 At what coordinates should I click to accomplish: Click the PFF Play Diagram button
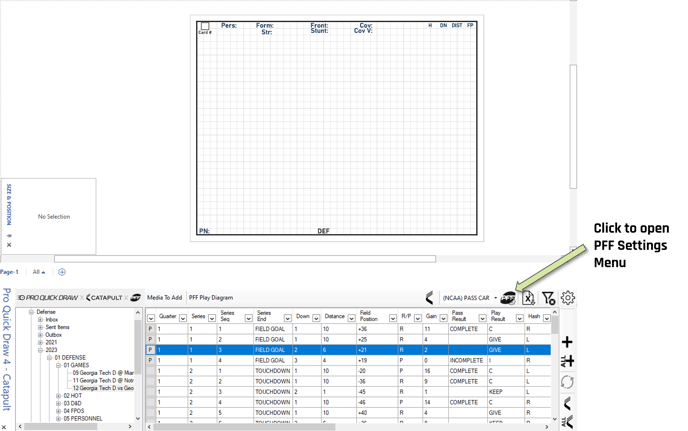click(211, 298)
